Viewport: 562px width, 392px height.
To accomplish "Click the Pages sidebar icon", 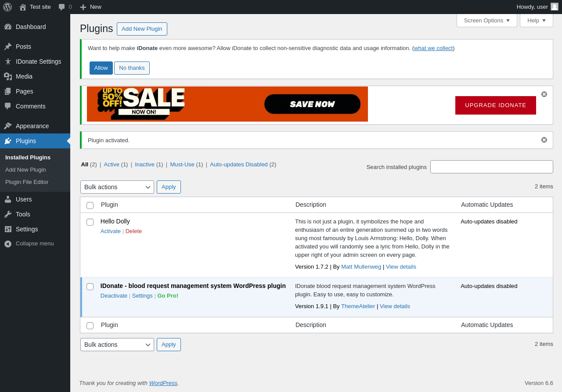I will 8,91.
